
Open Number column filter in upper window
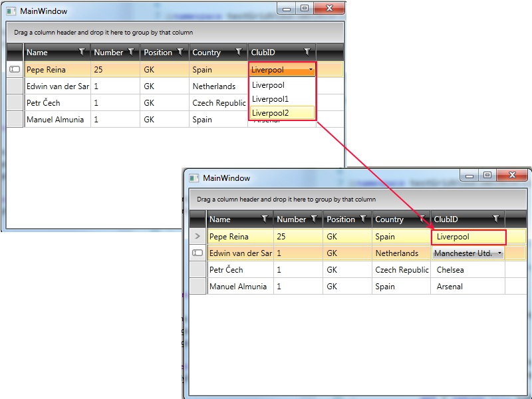pos(131,52)
